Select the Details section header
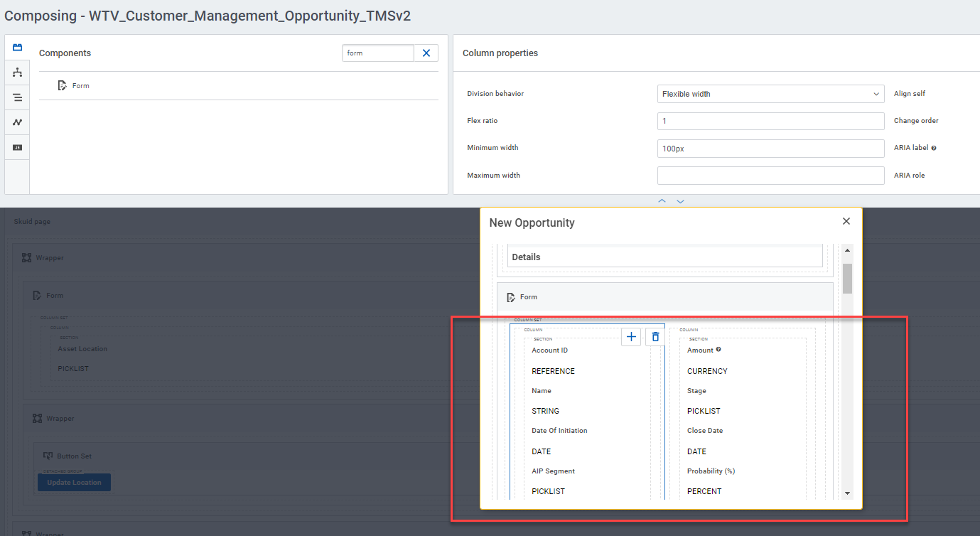The width and height of the screenshot is (980, 536). tap(665, 257)
